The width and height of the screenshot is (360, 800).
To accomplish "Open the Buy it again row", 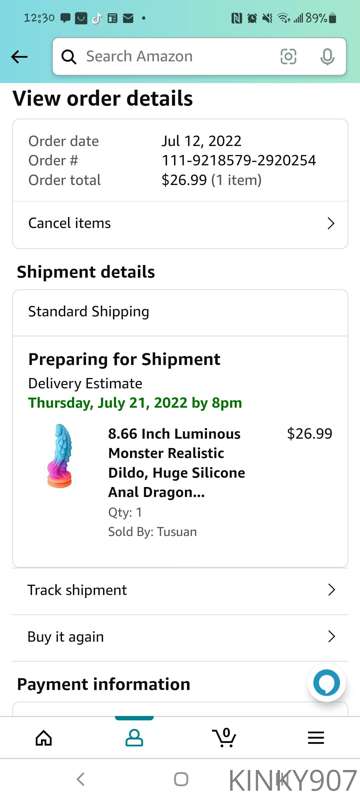I will (x=180, y=637).
